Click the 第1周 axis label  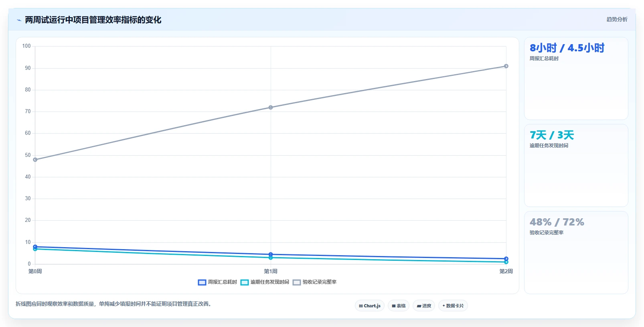[x=271, y=271]
